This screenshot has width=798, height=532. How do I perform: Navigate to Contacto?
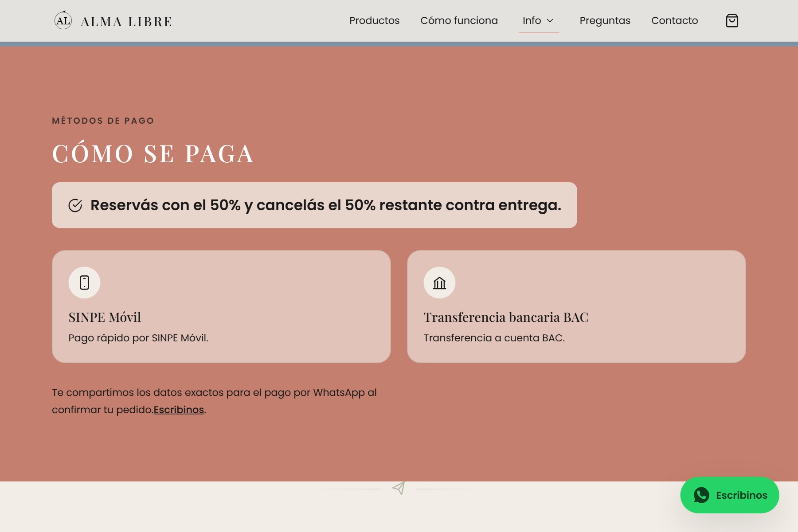click(674, 21)
